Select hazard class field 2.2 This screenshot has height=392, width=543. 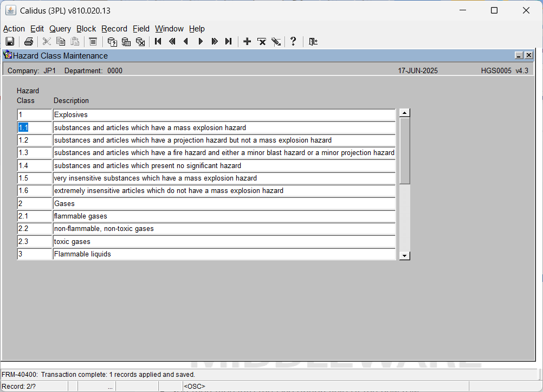34,229
